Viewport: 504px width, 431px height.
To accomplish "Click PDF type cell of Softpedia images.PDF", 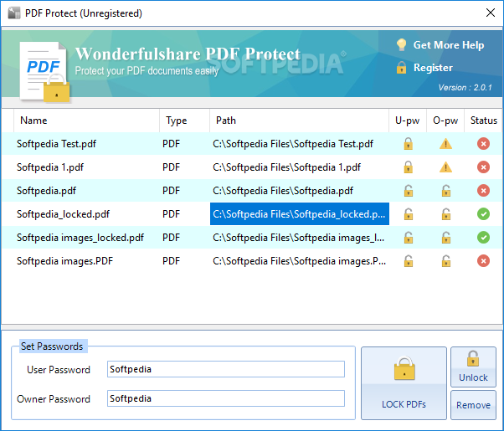I will pyautogui.click(x=171, y=261).
